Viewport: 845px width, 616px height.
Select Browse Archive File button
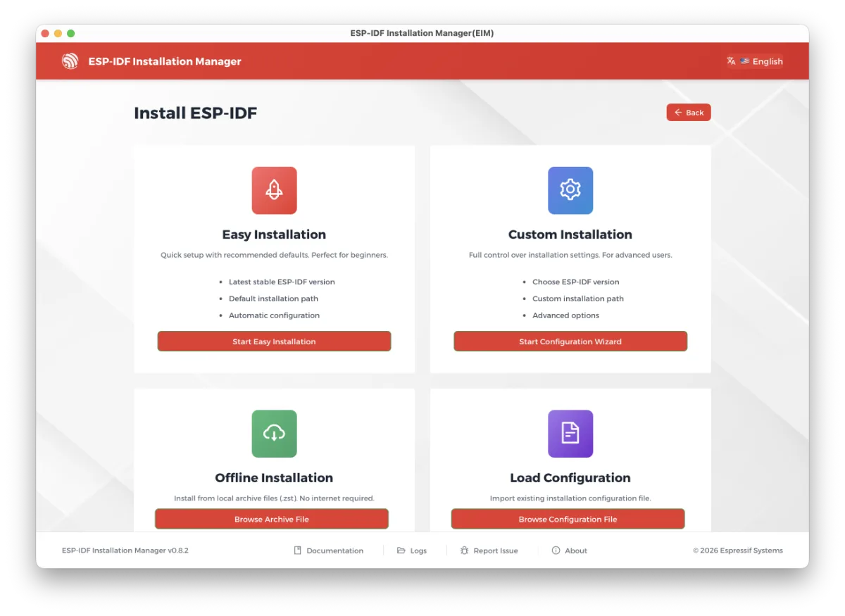click(272, 519)
